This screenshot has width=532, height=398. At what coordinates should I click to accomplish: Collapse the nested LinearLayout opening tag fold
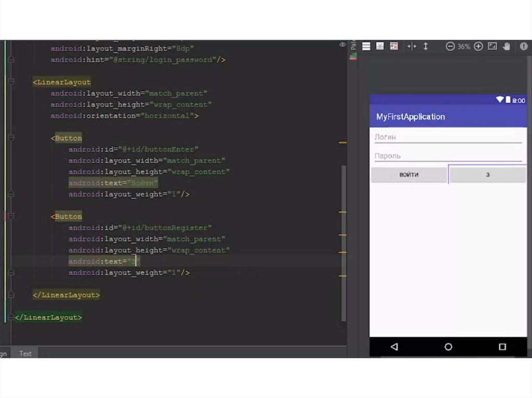coord(11,82)
